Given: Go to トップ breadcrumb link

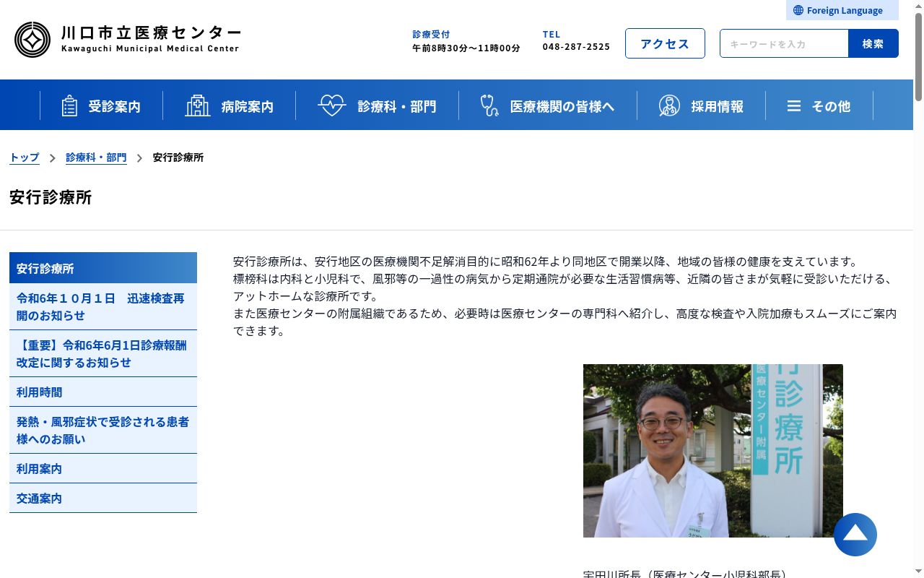Looking at the screenshot, I should tap(25, 158).
